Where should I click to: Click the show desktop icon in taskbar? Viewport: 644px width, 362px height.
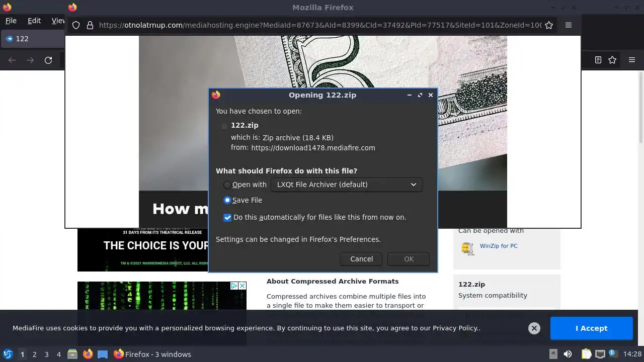[x=103, y=354]
